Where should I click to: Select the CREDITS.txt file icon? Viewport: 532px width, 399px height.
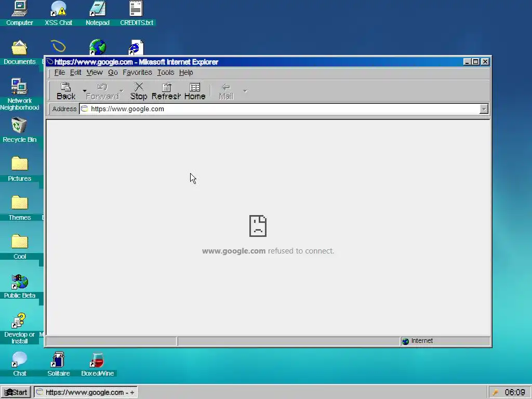click(137, 14)
